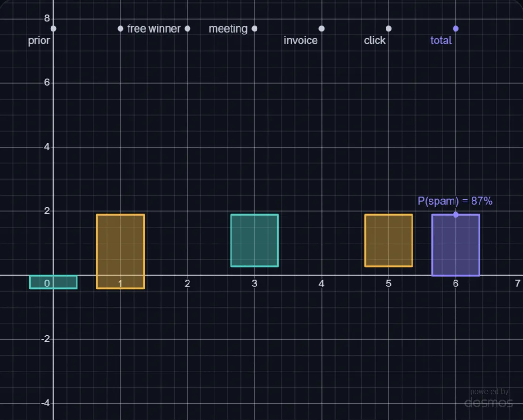Click the 'click' label text
Viewport: 523px width, 420px height.
click(374, 41)
